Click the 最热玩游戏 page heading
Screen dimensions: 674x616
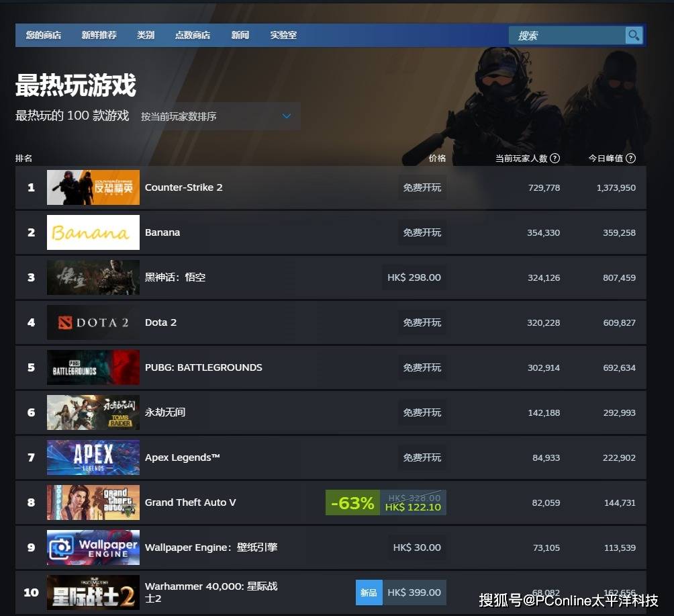tap(76, 85)
